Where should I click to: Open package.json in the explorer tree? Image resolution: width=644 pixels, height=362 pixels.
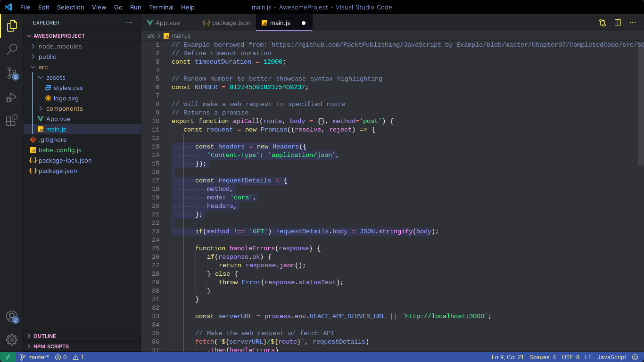(x=83, y=171)
